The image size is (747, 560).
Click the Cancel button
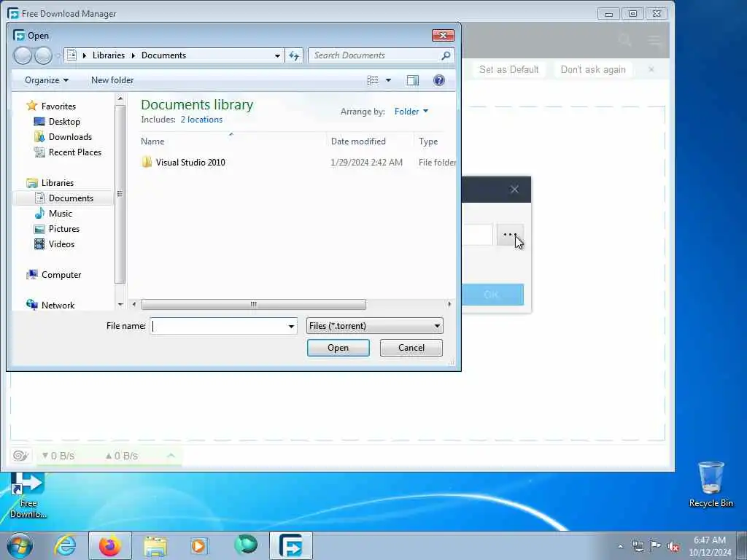tap(411, 348)
